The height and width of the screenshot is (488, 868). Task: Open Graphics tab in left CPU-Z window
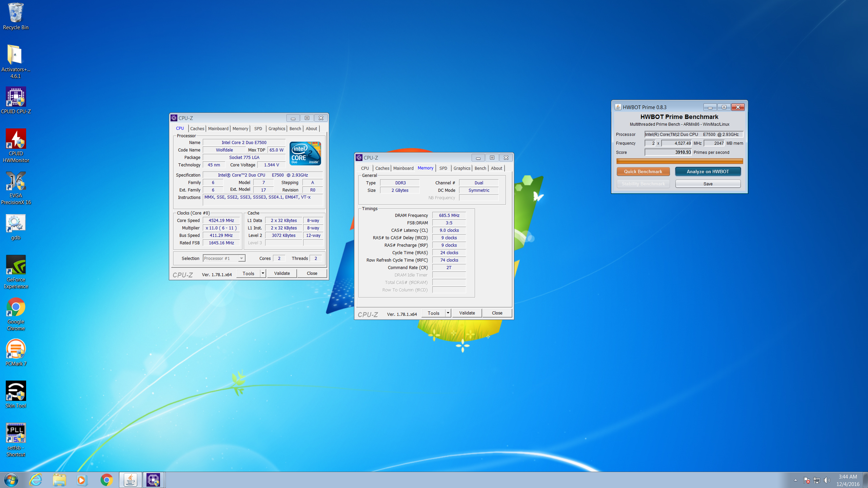point(277,129)
